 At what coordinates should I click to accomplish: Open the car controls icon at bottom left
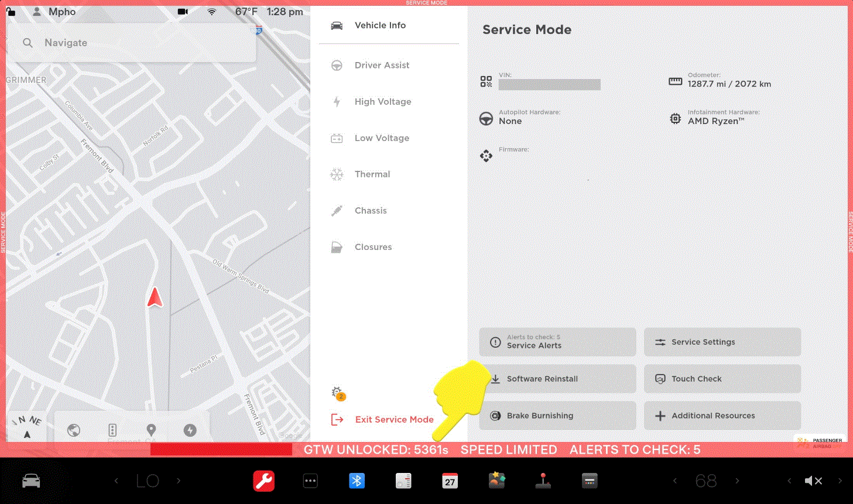click(x=30, y=481)
